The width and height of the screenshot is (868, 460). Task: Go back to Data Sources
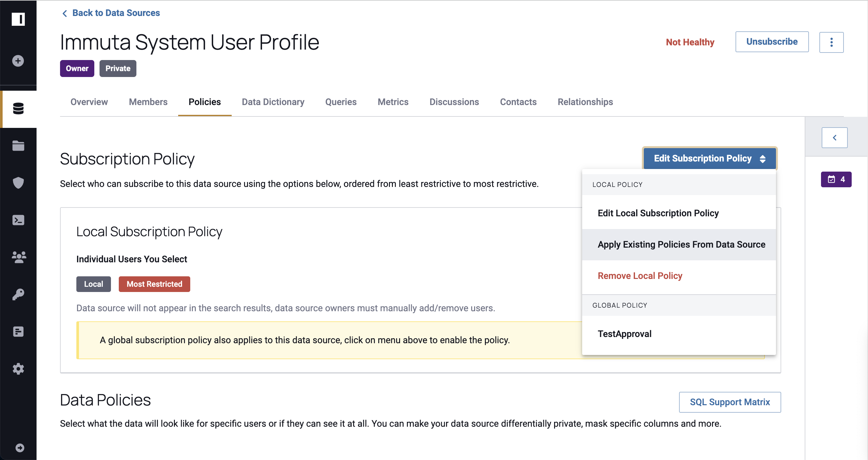click(x=111, y=13)
